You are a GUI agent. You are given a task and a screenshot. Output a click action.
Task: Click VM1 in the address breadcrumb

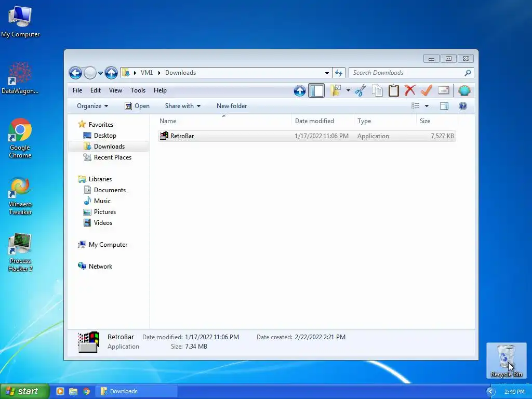(x=147, y=73)
